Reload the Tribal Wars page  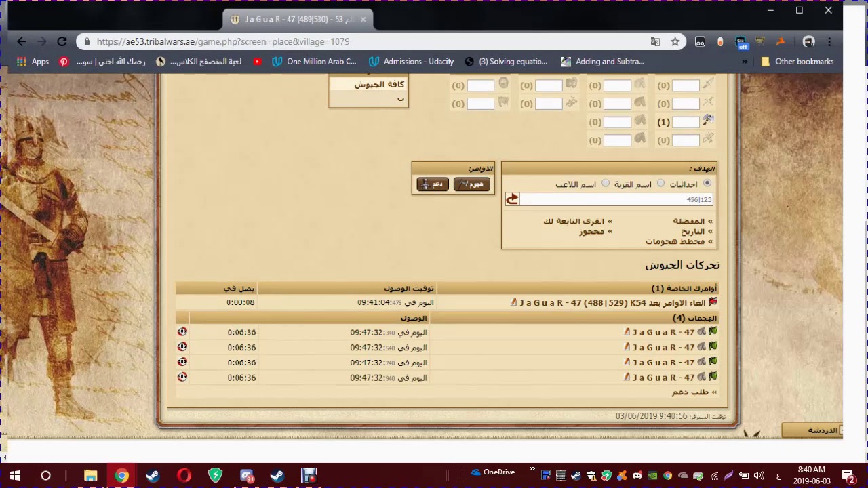(x=62, y=41)
